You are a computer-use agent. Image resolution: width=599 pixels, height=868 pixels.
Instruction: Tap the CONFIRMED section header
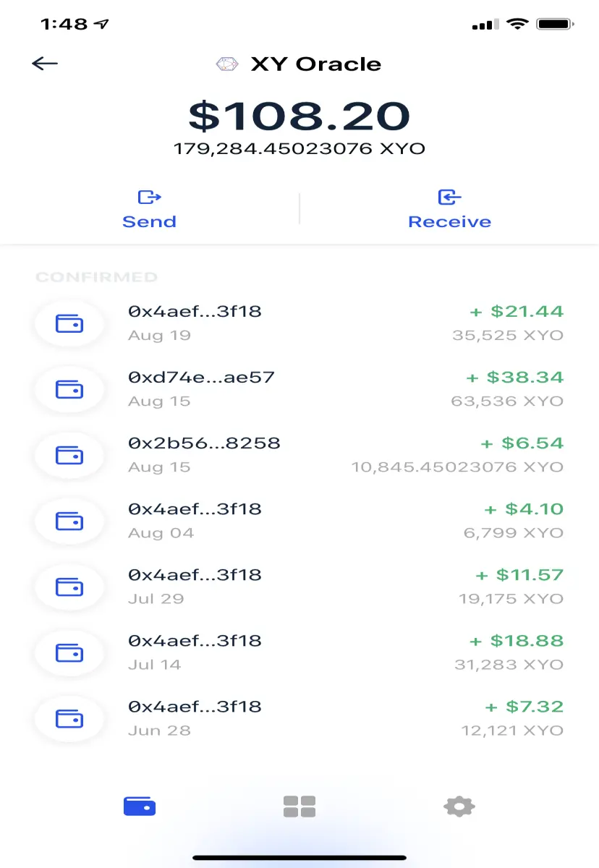pyautogui.click(x=96, y=277)
